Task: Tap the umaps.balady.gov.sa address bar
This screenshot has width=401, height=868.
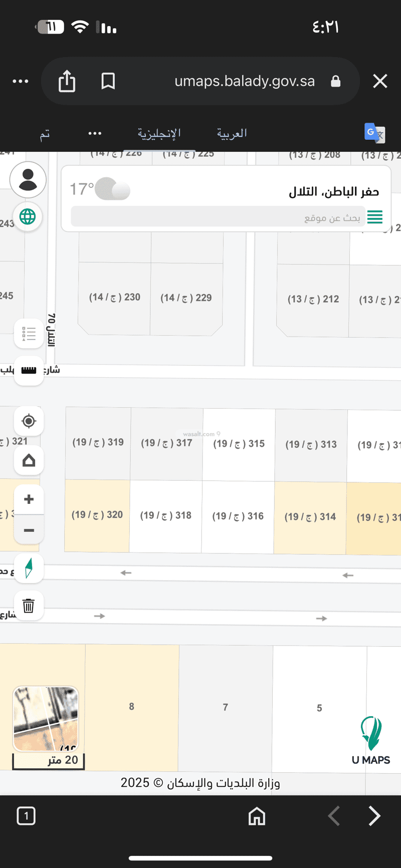Action: click(x=245, y=81)
